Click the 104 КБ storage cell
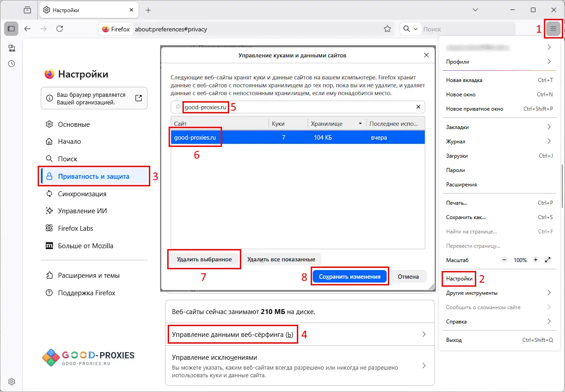 pyautogui.click(x=323, y=138)
